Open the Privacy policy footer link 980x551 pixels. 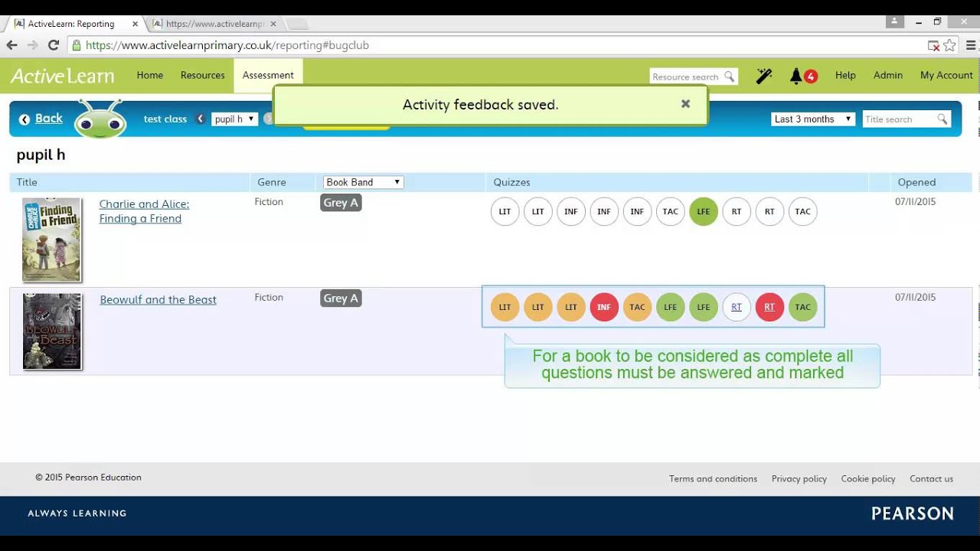pyautogui.click(x=799, y=479)
